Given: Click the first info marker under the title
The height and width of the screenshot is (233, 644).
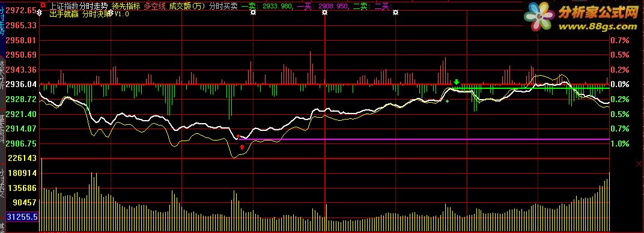Looking at the screenshot, I should click(40, 13).
